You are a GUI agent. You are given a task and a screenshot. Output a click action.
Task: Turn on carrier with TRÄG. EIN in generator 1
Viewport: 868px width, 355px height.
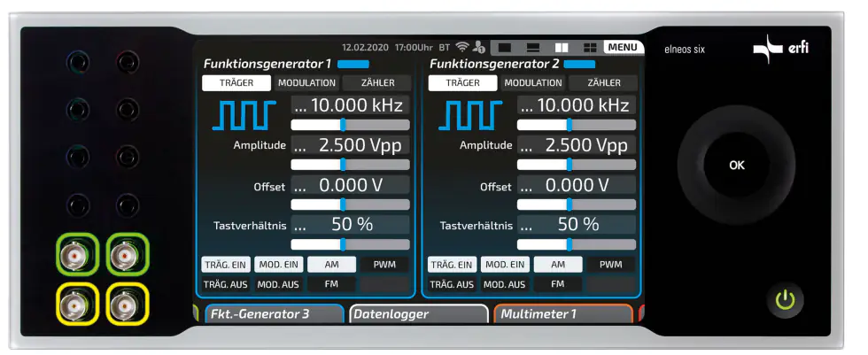coord(225,264)
